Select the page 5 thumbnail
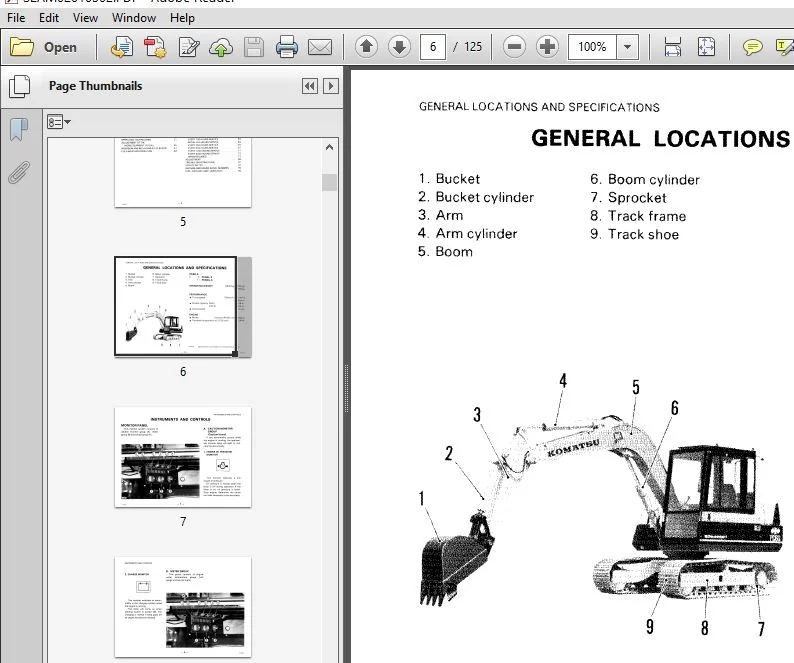 [x=183, y=172]
